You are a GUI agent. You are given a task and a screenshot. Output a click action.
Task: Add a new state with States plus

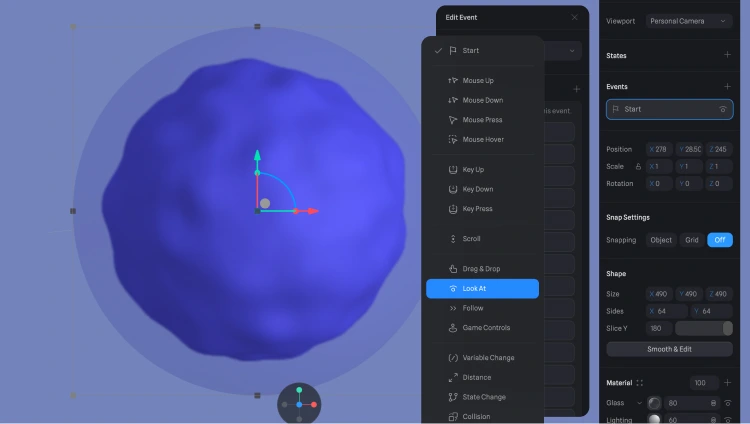pos(727,55)
